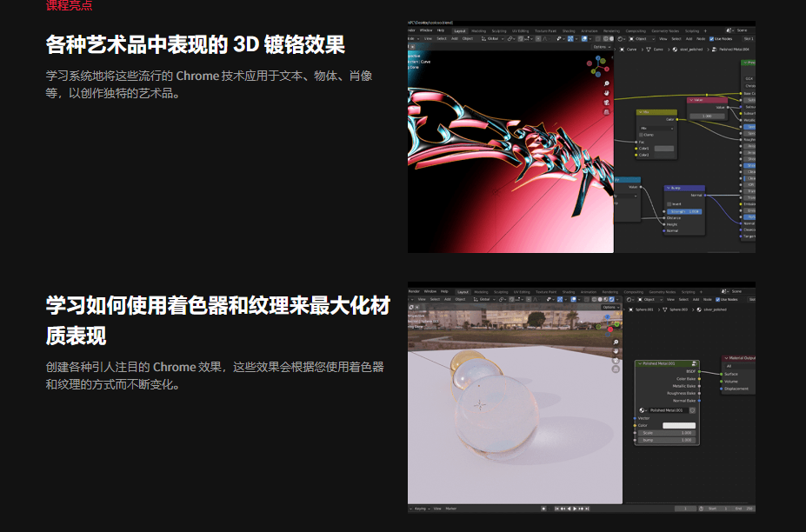Disable Use Nodes checkbox in chrome-art screenshot
This screenshot has width=806, height=532.
711,38
